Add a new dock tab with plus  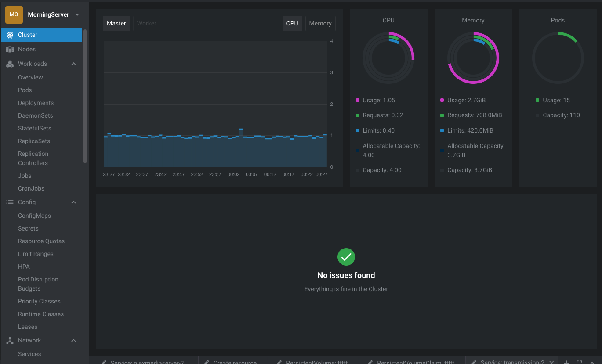(x=566, y=362)
